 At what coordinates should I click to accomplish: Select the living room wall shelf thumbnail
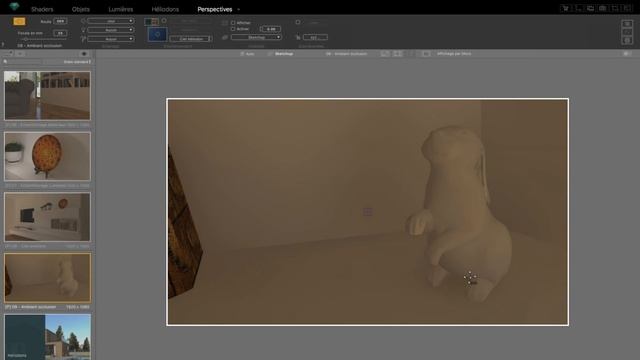(x=47, y=217)
